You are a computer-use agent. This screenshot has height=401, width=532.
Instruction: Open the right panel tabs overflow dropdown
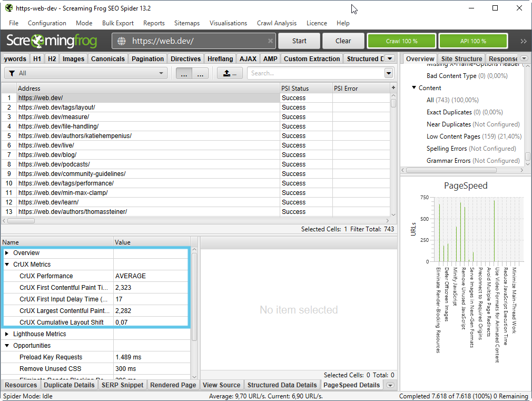pos(524,58)
